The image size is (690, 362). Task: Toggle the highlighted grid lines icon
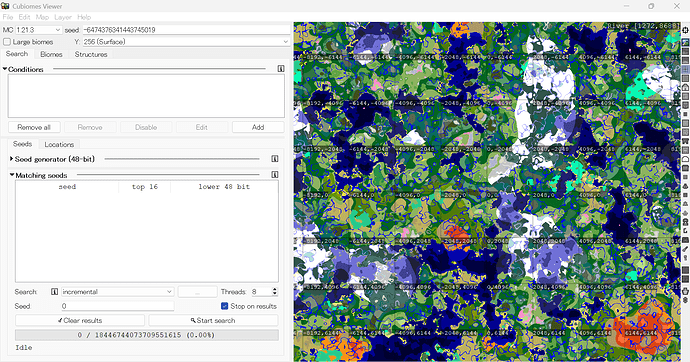point(685,69)
